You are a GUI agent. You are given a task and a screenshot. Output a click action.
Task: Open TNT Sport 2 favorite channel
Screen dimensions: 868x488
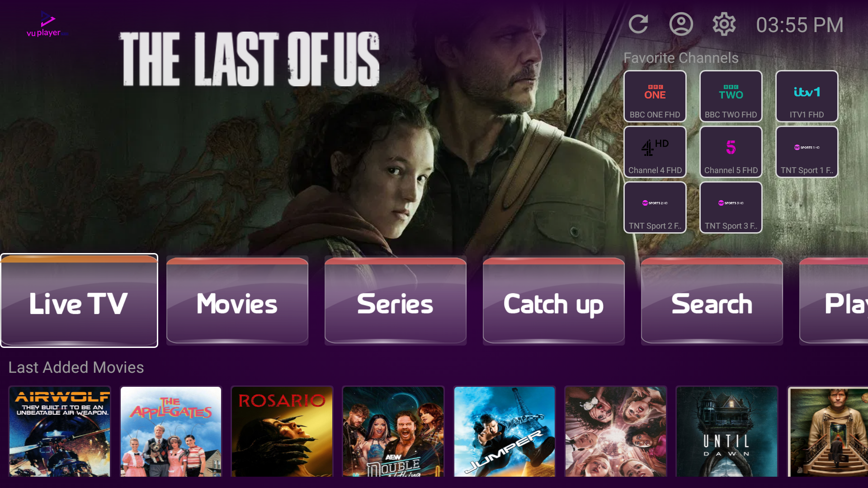tap(655, 207)
